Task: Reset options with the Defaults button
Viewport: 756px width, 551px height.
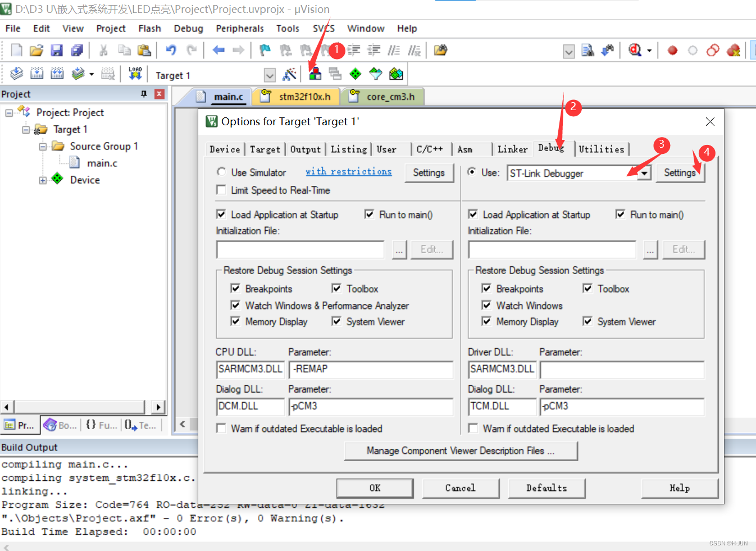Action: coord(546,488)
